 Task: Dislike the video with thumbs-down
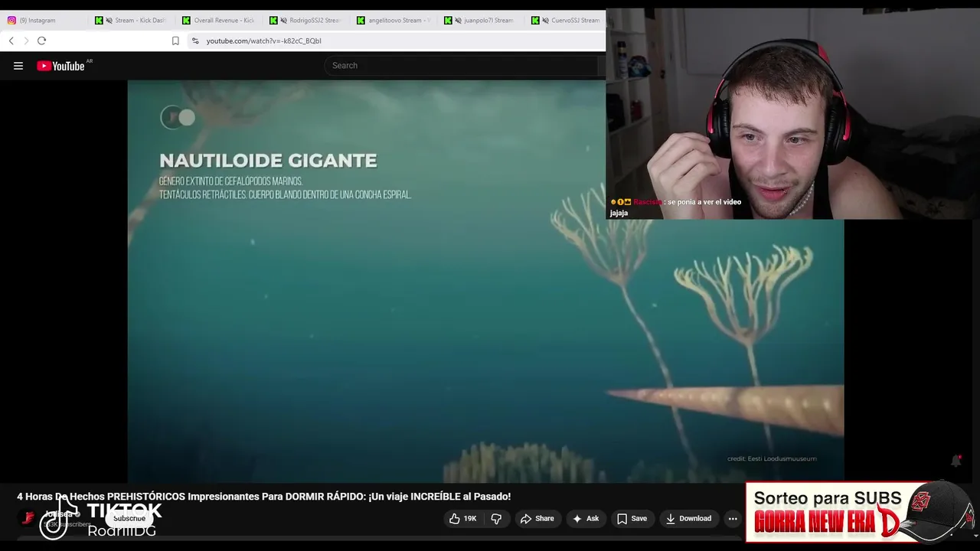496,519
